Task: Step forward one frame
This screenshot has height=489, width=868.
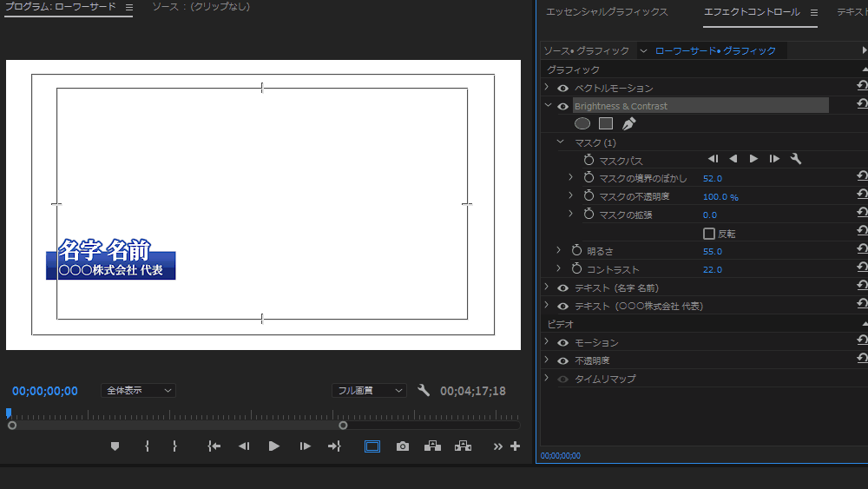Action: (305, 446)
